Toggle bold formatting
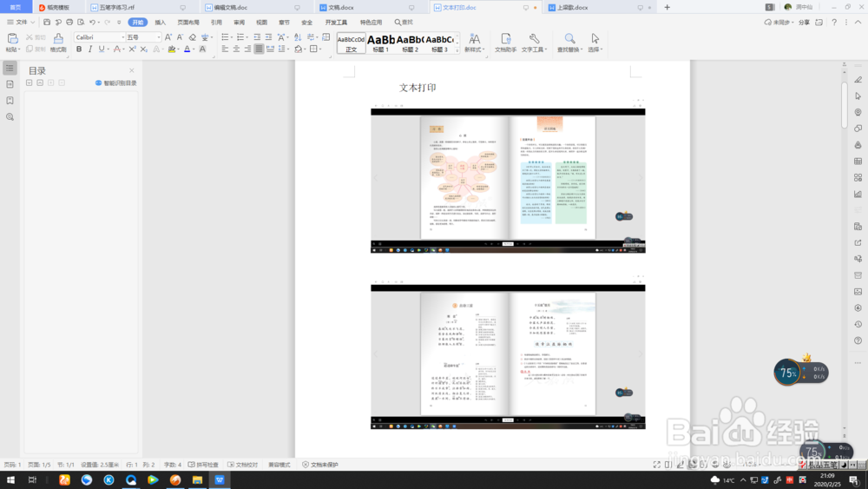 [x=79, y=50]
